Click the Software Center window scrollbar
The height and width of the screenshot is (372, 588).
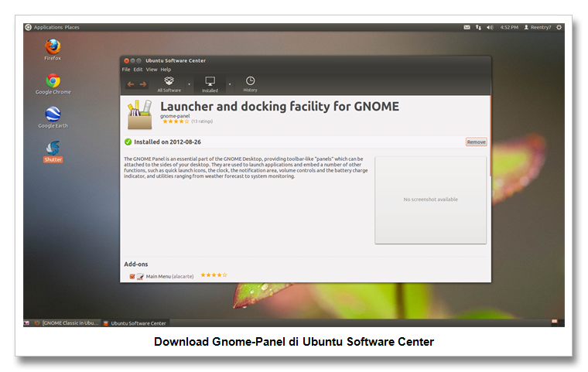[490, 137]
